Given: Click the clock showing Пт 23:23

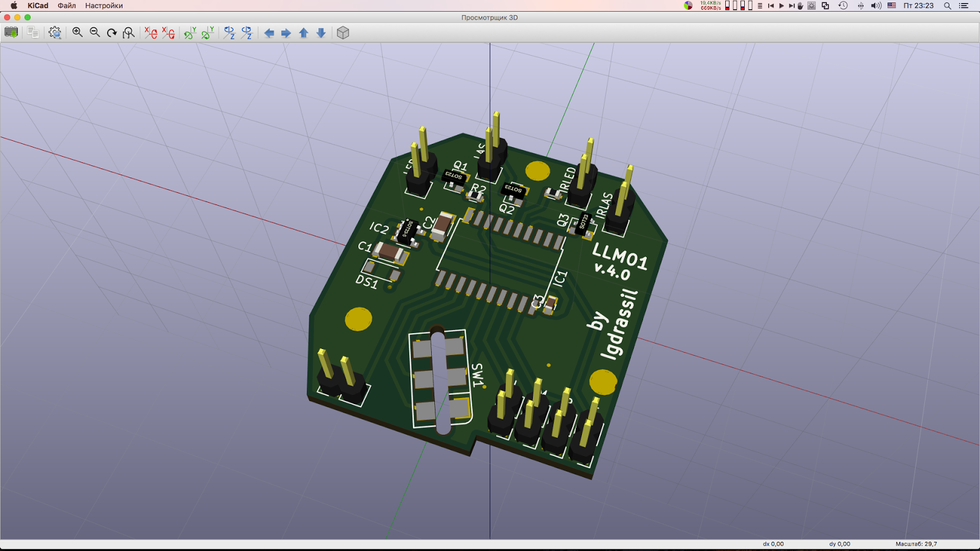Looking at the screenshot, I should click(919, 6).
